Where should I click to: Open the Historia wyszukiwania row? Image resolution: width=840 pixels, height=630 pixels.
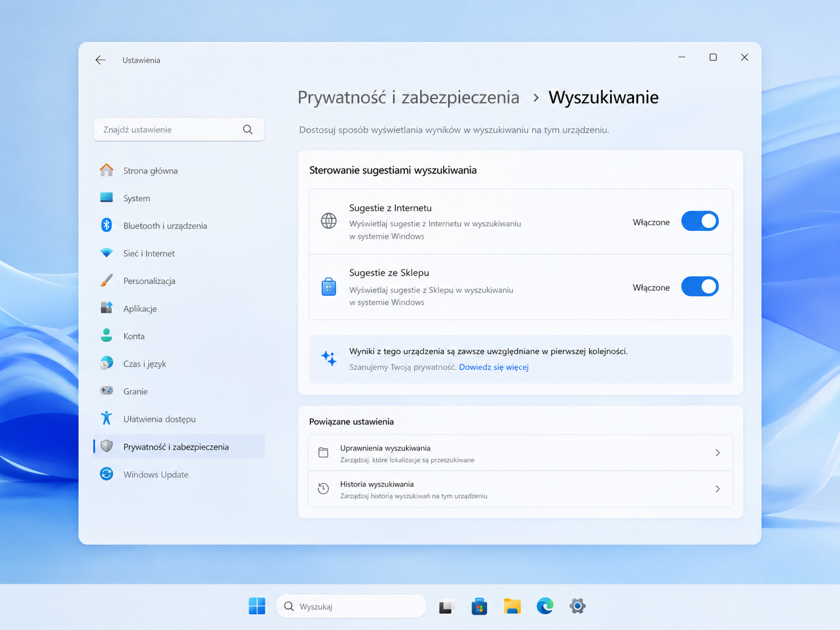click(x=520, y=489)
